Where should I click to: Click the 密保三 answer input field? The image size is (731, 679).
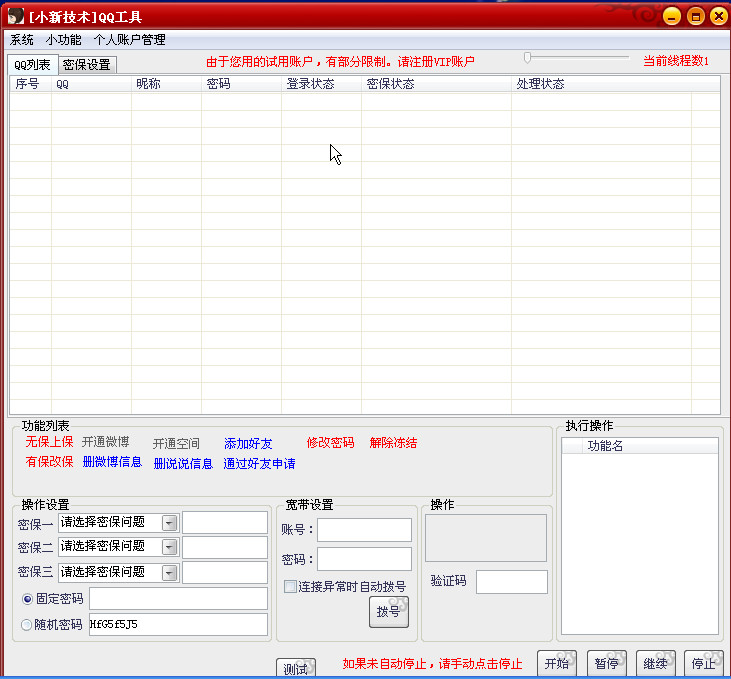tap(225, 573)
